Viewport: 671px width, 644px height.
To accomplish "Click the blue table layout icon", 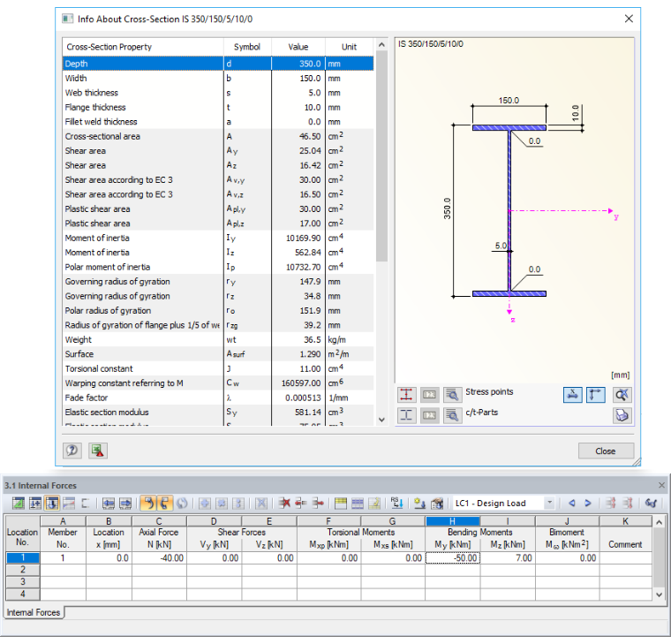I will click(358, 504).
